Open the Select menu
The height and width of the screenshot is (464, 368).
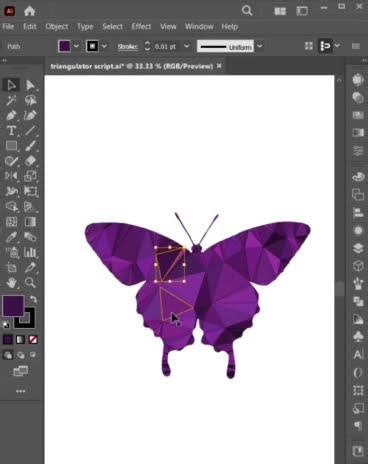(113, 27)
